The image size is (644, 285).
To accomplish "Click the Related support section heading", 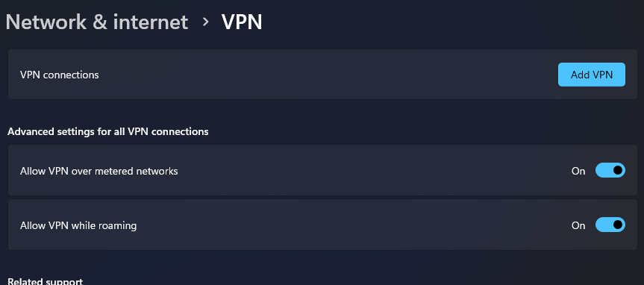I will 46,281.
